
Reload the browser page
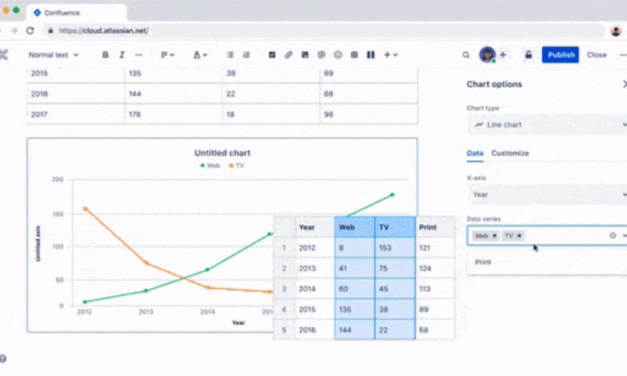tap(30, 30)
